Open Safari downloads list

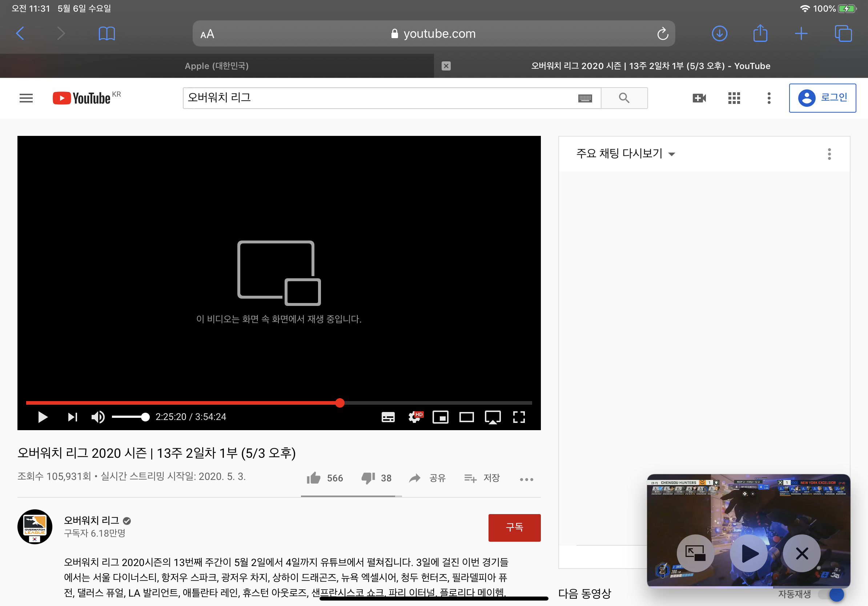pyautogui.click(x=719, y=34)
